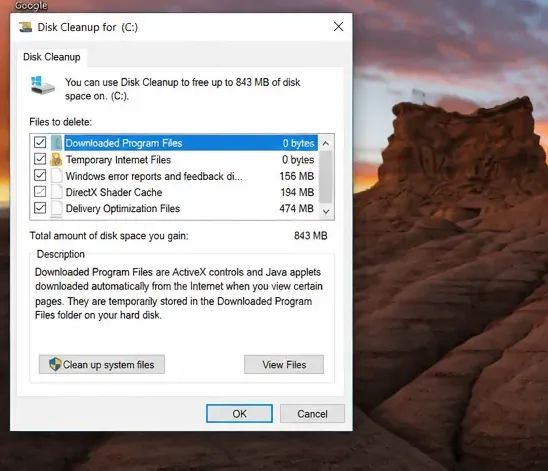Screen dimensions: 548x471
Task: Click the Windows error reports file icon
Action: coord(57,176)
